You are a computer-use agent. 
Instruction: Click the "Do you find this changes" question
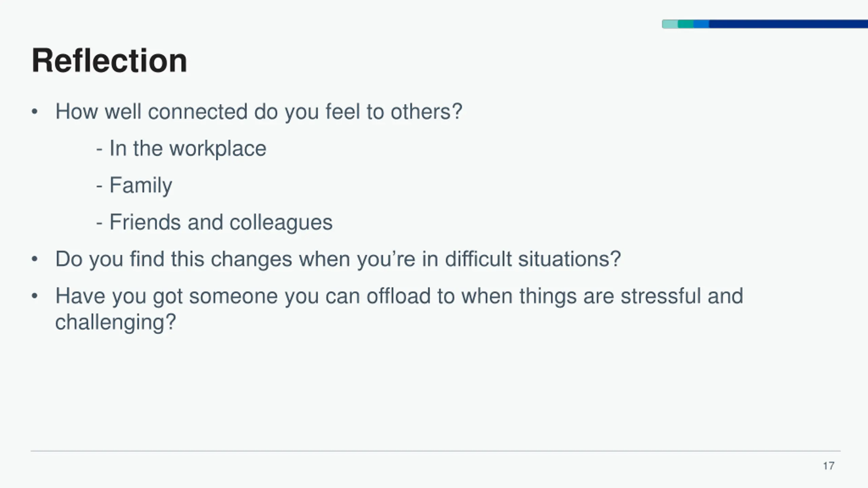pyautogui.click(x=338, y=259)
